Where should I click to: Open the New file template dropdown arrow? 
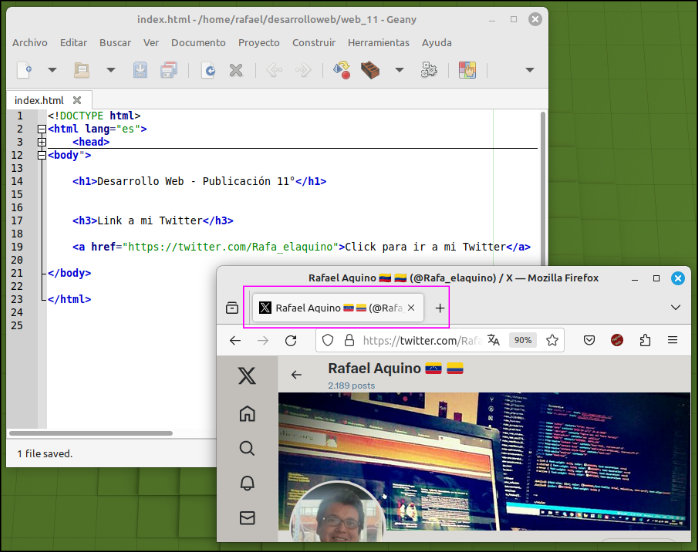tap(52, 70)
